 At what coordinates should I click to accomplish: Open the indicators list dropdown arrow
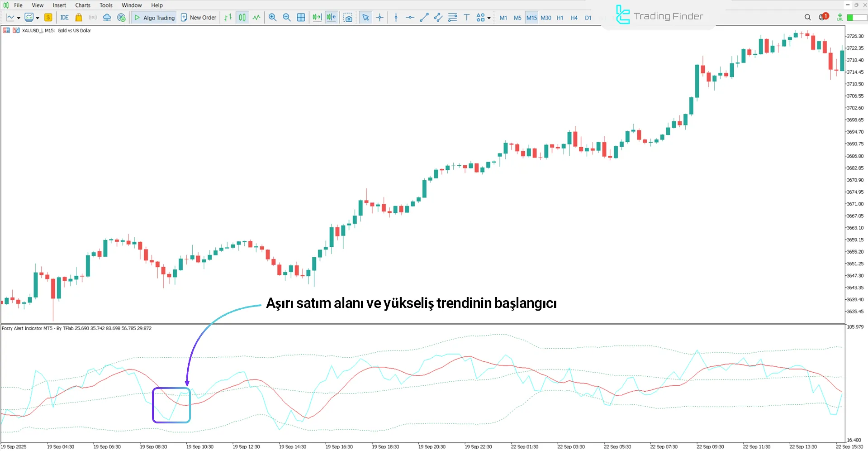tap(38, 18)
